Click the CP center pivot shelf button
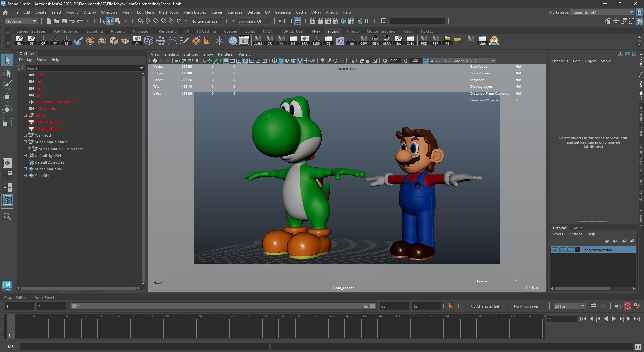The image size is (644, 352). click(43, 40)
